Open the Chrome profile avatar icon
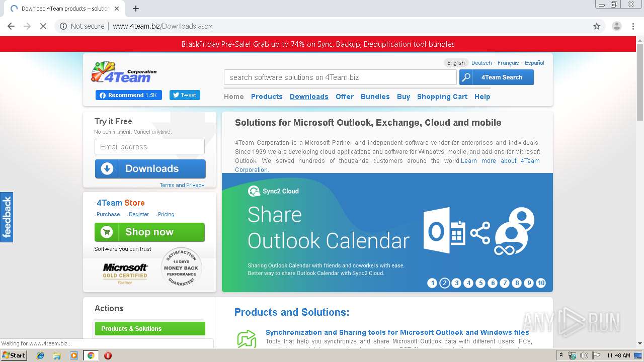 pos(616,26)
